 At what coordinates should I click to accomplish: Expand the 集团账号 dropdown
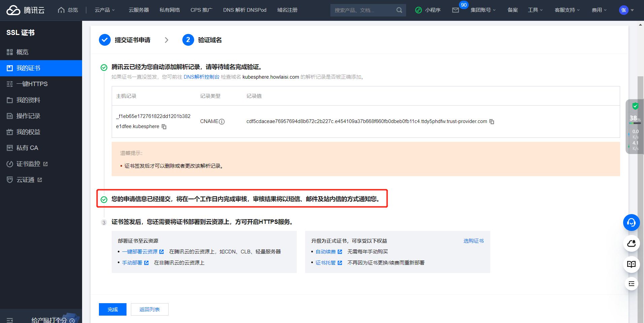483,10
